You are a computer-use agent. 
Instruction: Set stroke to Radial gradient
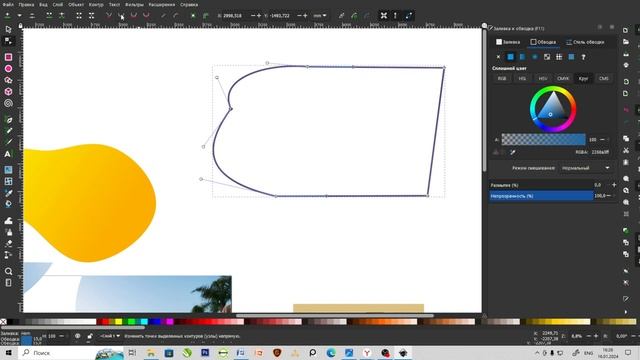[535, 57]
